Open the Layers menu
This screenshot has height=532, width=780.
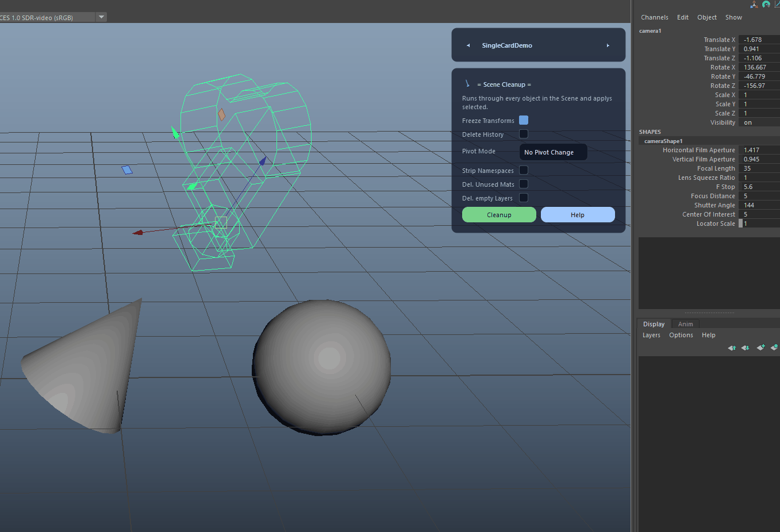pos(651,335)
